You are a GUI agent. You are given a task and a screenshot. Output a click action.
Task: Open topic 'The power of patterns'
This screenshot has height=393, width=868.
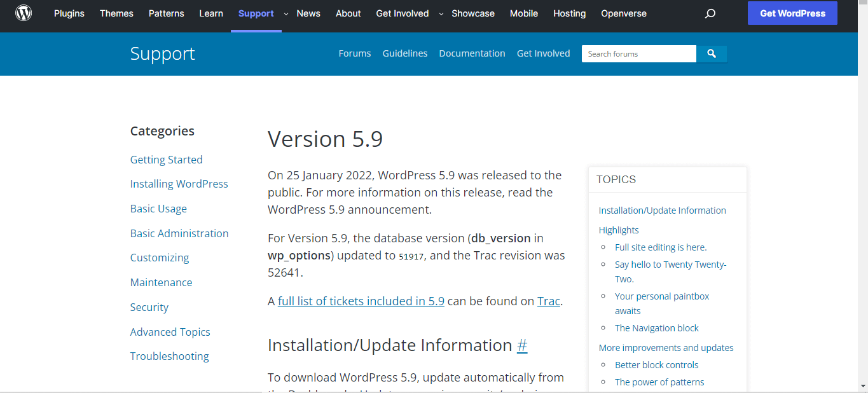point(659,382)
